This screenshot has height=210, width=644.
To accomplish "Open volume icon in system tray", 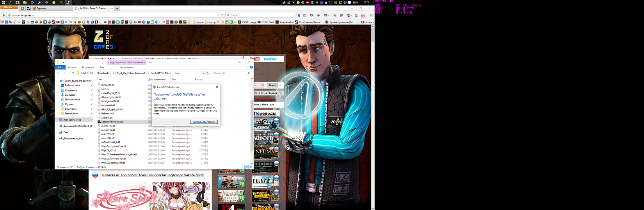I will [345, 2].
